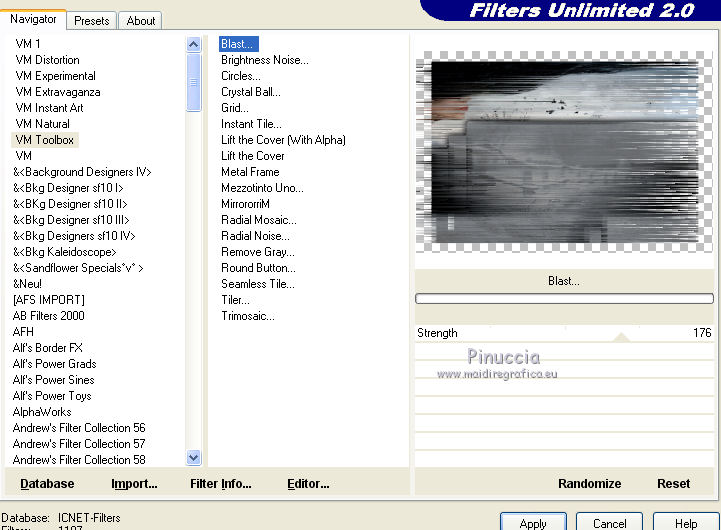This screenshot has width=721, height=530.
Task: Select the &<Sandflower Specials°v° > category
Action: 78,268
